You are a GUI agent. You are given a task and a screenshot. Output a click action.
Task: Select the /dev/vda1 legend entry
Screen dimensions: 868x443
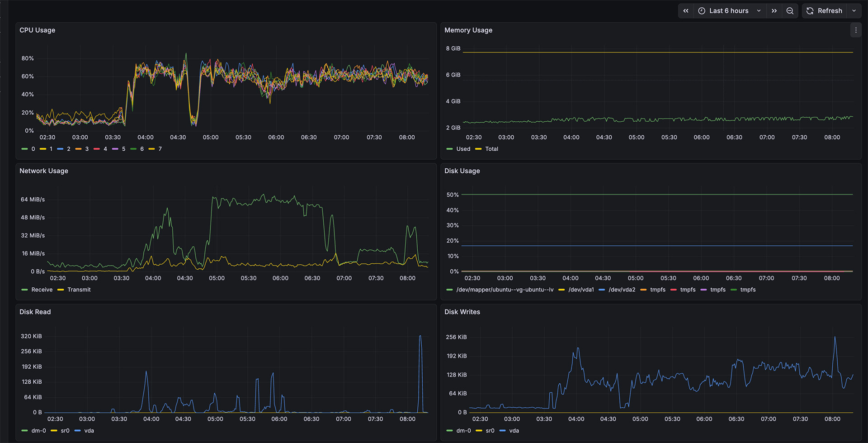click(x=581, y=290)
